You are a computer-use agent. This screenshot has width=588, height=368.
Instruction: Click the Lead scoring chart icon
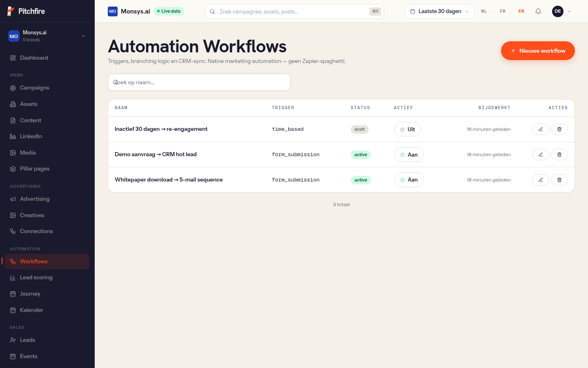point(13,278)
